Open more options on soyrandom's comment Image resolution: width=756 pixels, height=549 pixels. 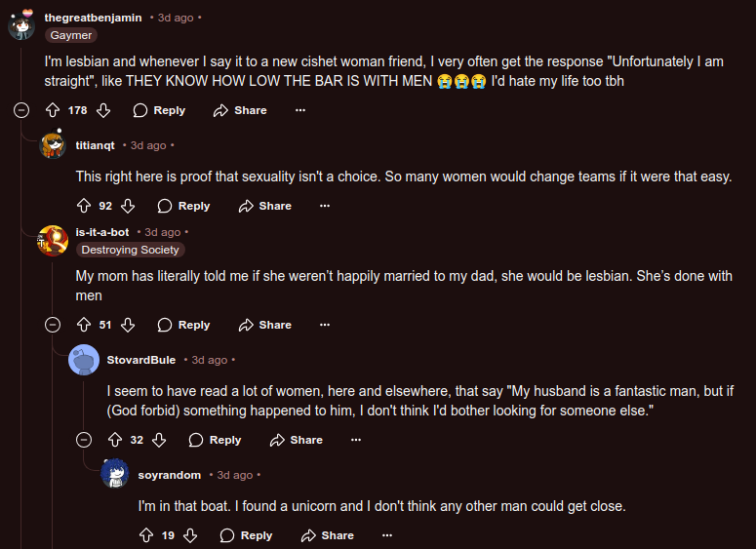[387, 535]
